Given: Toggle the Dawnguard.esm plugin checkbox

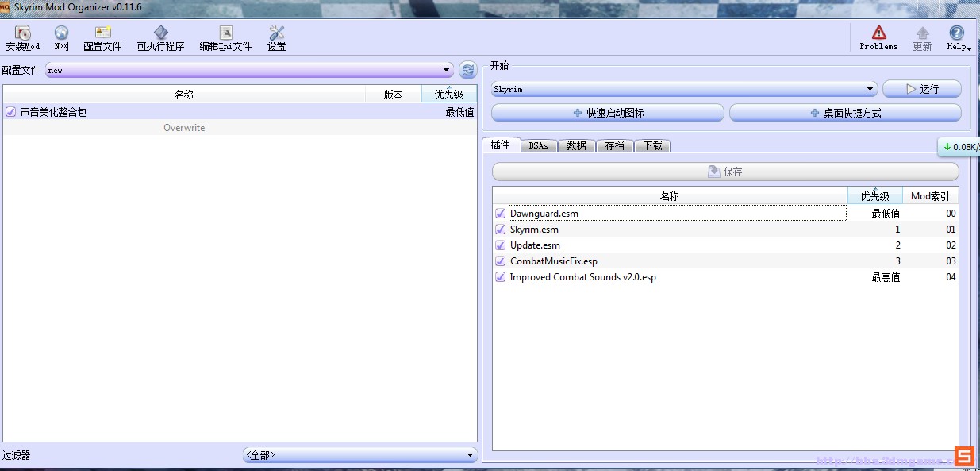Looking at the screenshot, I should click(x=500, y=214).
